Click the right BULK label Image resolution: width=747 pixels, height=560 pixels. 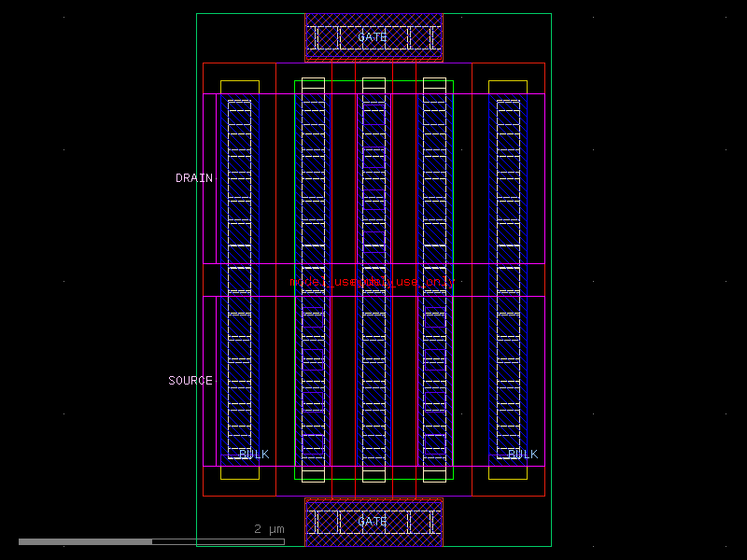tap(523, 455)
